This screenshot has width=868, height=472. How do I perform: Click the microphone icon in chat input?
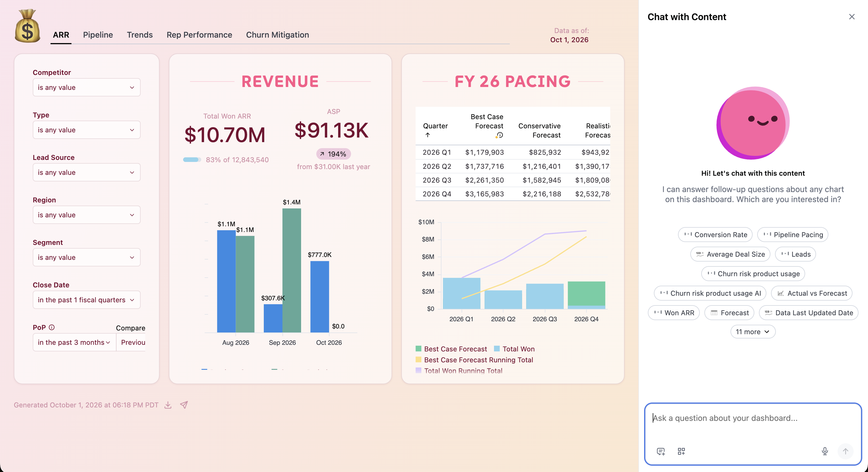coord(825,451)
